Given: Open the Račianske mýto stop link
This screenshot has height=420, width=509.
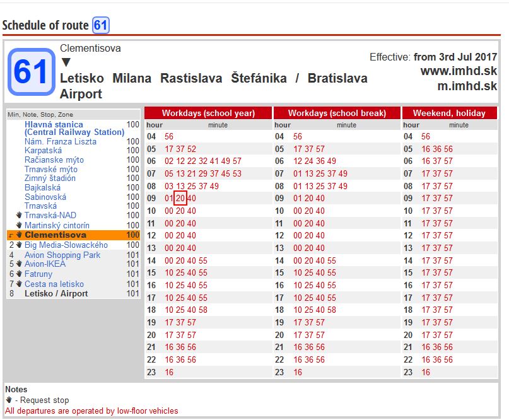Looking at the screenshot, I should pyautogui.click(x=54, y=160).
